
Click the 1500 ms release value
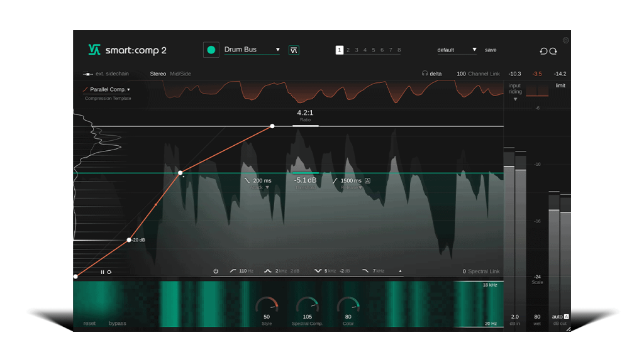pos(351,180)
